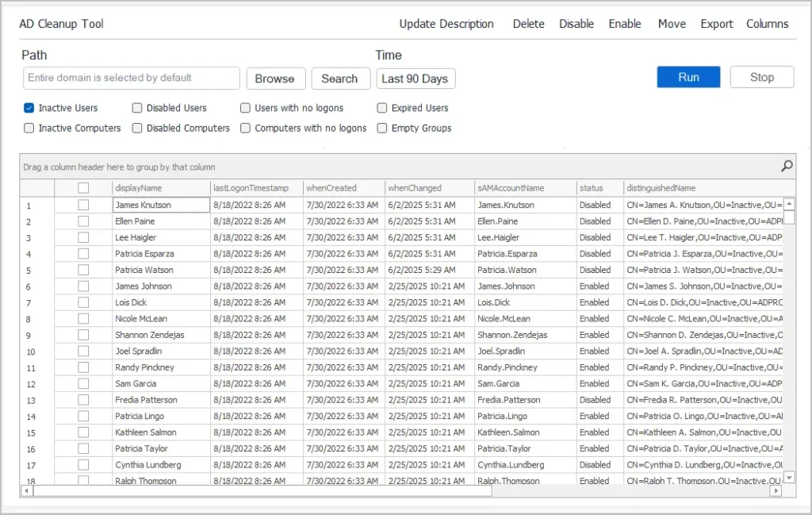The image size is (812, 515).
Task: Open Update Description in the top menu
Action: click(x=446, y=24)
